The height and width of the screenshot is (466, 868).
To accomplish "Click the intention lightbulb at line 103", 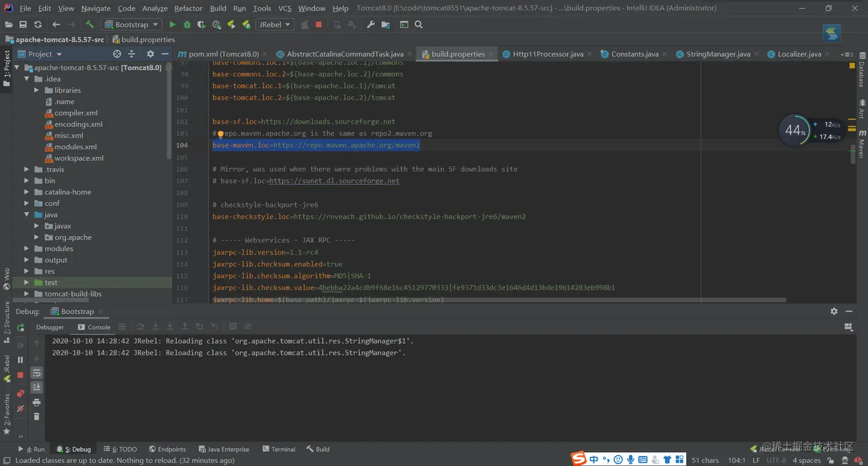I will pyautogui.click(x=220, y=134).
